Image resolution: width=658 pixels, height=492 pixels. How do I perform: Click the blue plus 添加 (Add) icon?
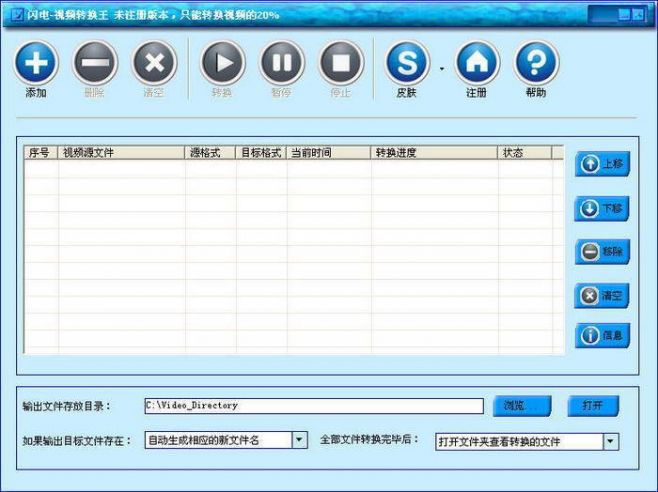pos(36,63)
